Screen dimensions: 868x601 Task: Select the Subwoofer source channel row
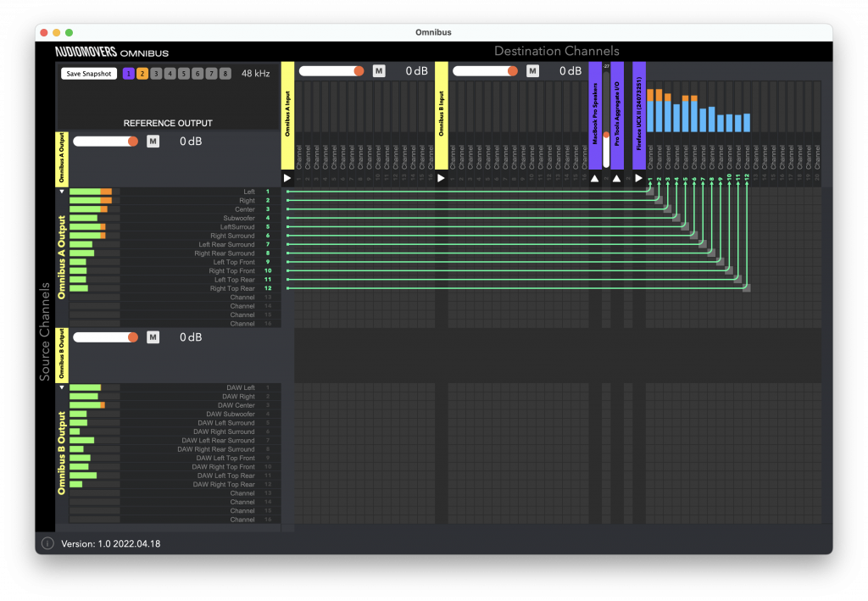click(175, 218)
